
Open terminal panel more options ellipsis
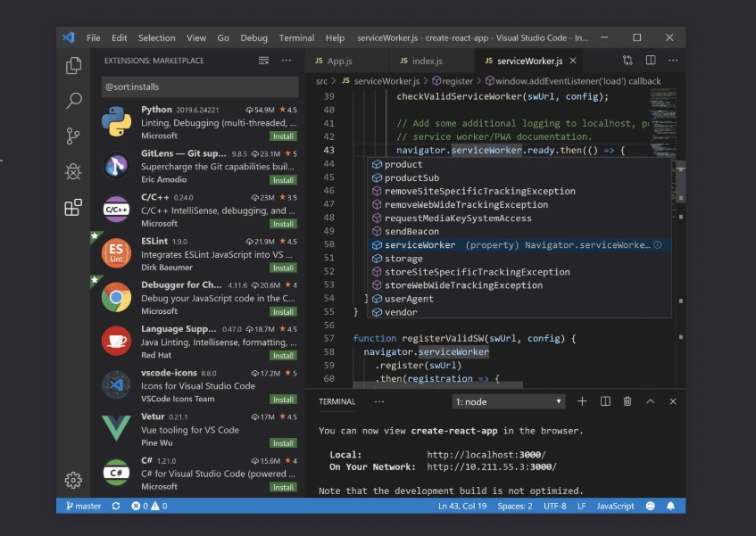379,401
